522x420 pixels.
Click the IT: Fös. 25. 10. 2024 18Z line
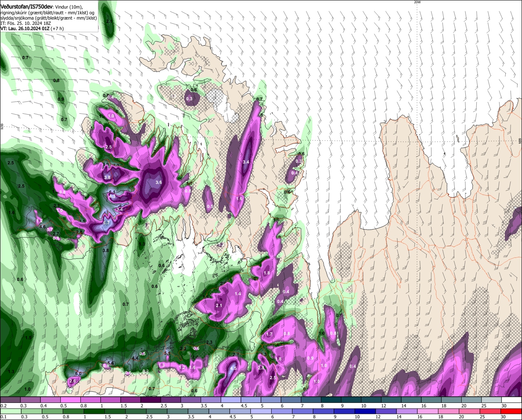(25, 23)
